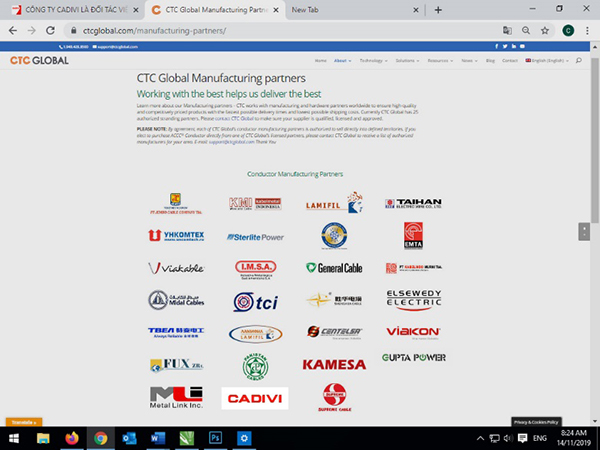
Task: Click the I.M.S.A. logo
Action: pos(256,270)
